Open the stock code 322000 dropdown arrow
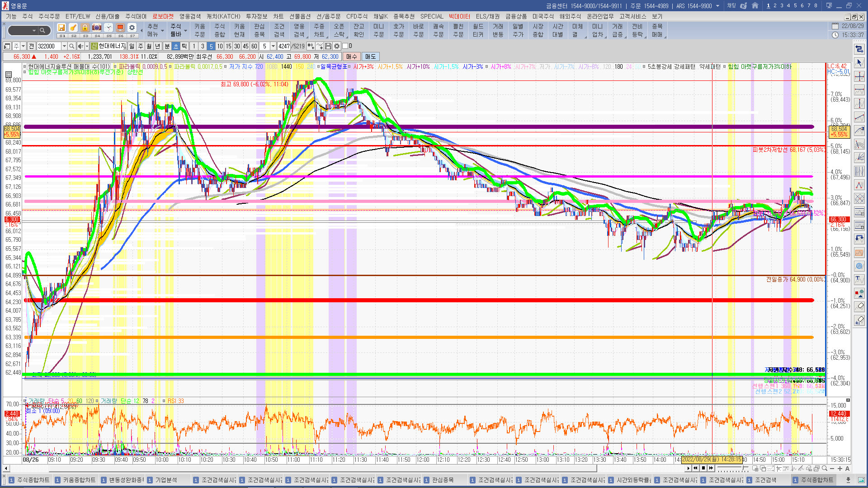The width and height of the screenshot is (868, 488). (x=64, y=46)
